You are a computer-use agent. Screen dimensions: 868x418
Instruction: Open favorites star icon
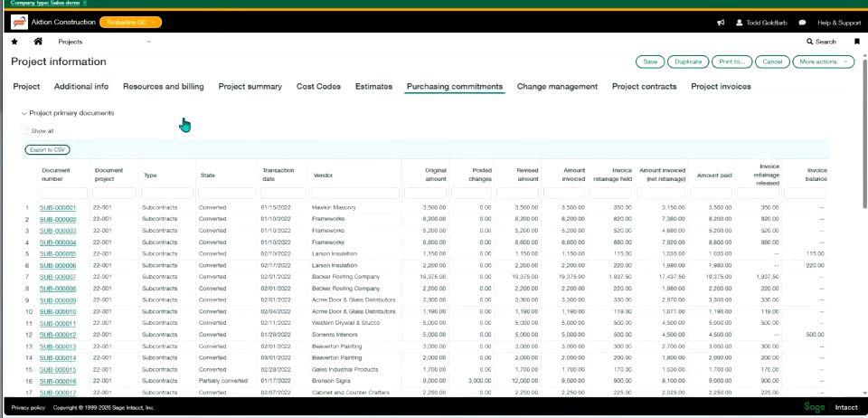pyautogui.click(x=14, y=42)
